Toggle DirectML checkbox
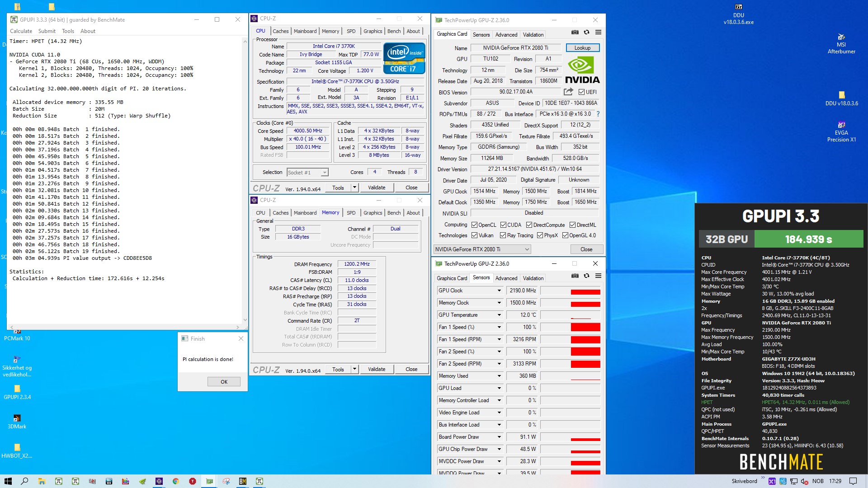 tap(572, 225)
